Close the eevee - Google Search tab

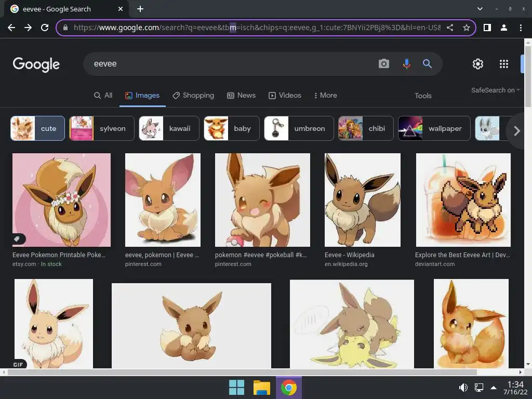click(121, 9)
